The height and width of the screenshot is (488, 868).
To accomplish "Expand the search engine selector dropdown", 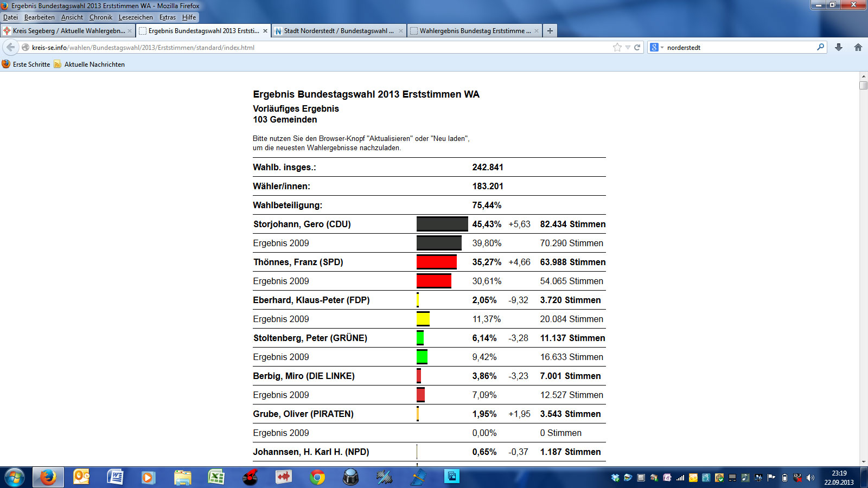I will [x=656, y=47].
